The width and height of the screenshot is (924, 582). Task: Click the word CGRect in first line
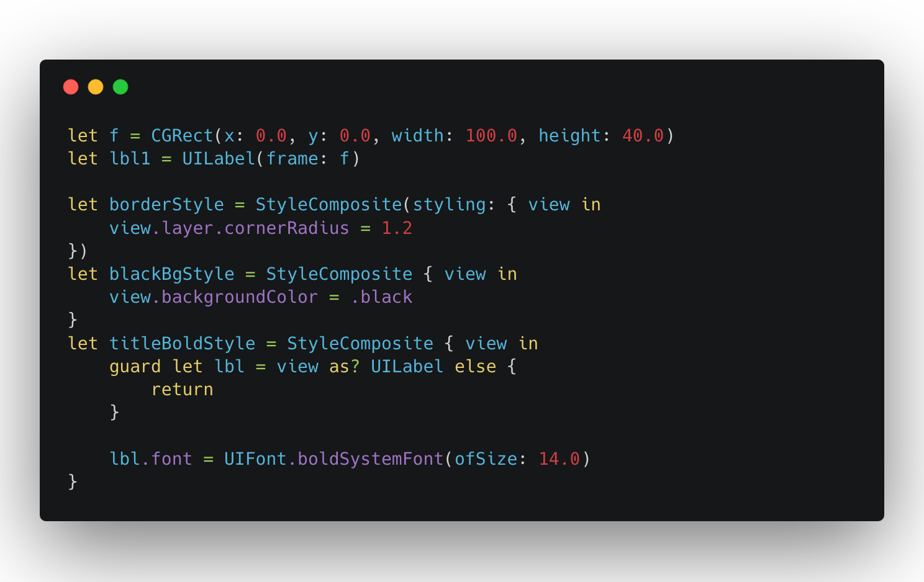coord(182,135)
